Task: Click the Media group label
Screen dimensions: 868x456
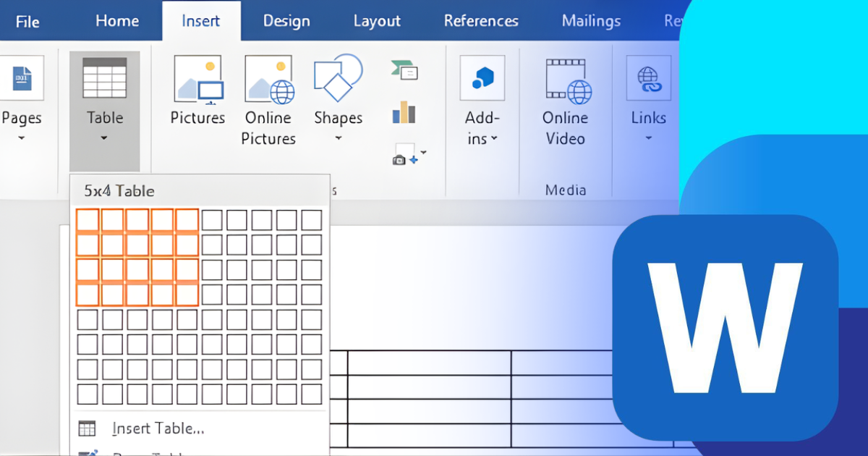Action: pyautogui.click(x=566, y=190)
